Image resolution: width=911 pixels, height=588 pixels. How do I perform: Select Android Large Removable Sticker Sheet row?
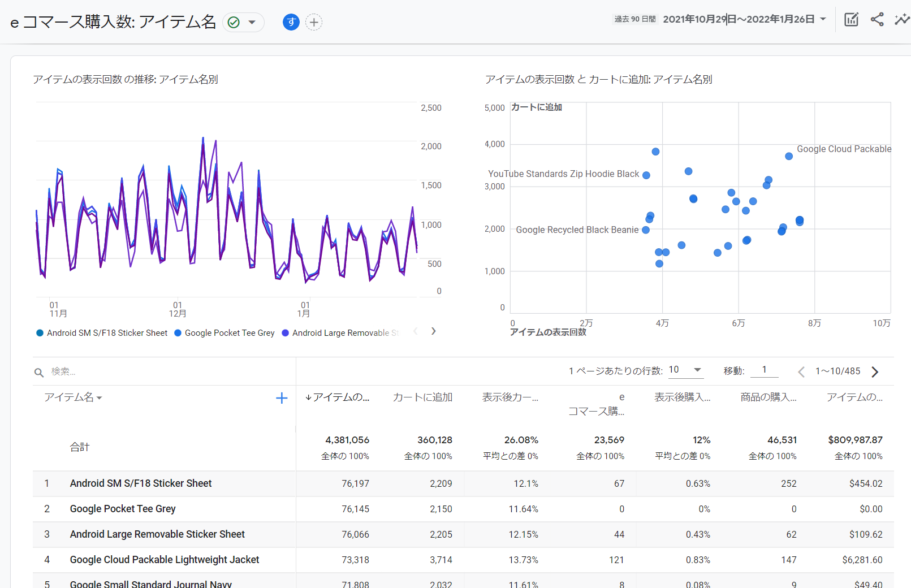click(463, 534)
